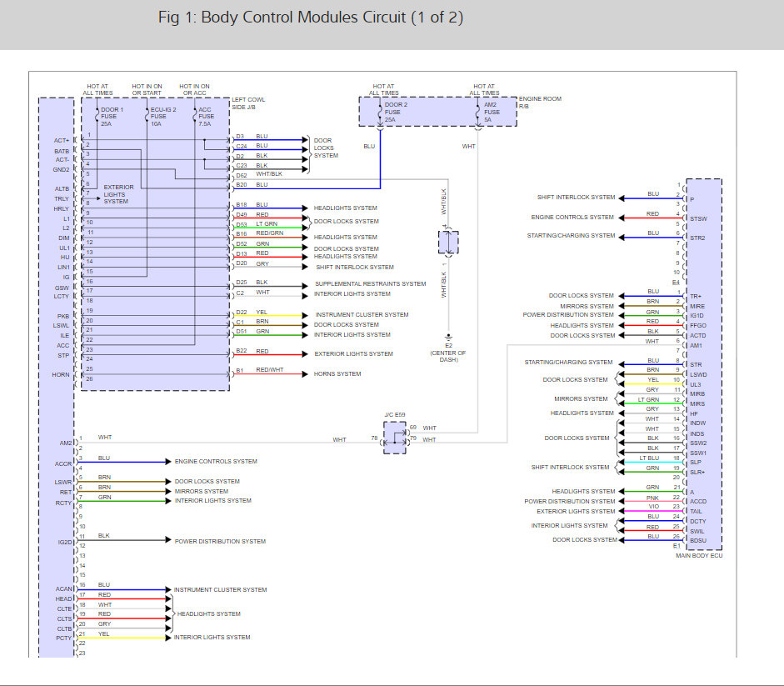
Task: Select the J/C E59 junction connector box
Action: point(395,438)
